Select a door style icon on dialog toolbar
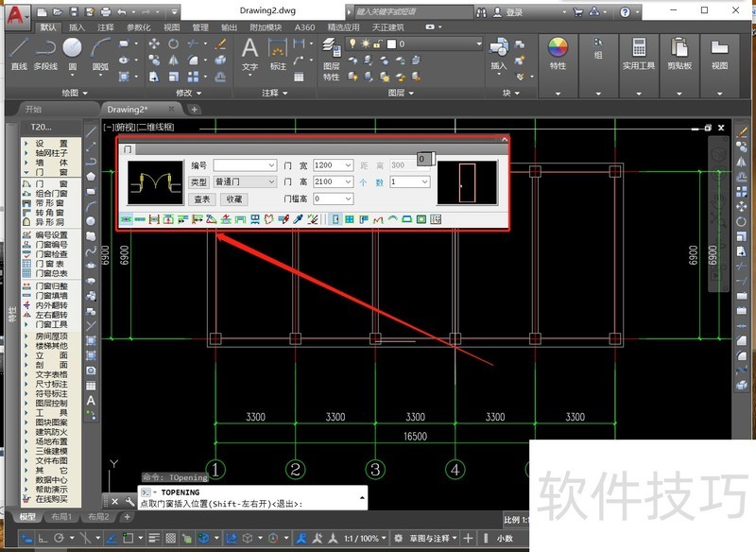Viewport: 756px width, 552px height. click(127, 217)
